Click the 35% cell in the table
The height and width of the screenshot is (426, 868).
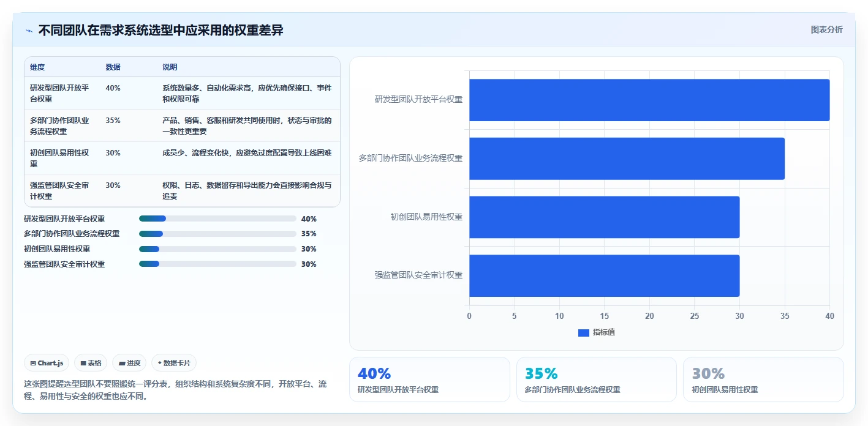(x=113, y=121)
